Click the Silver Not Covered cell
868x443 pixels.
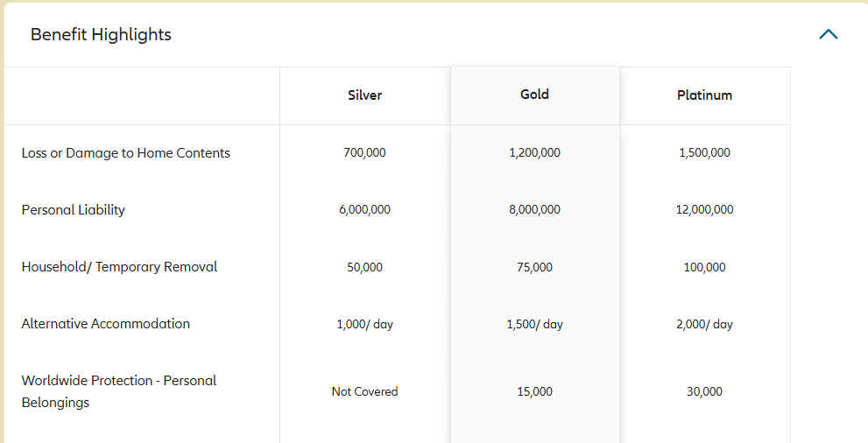click(x=364, y=391)
